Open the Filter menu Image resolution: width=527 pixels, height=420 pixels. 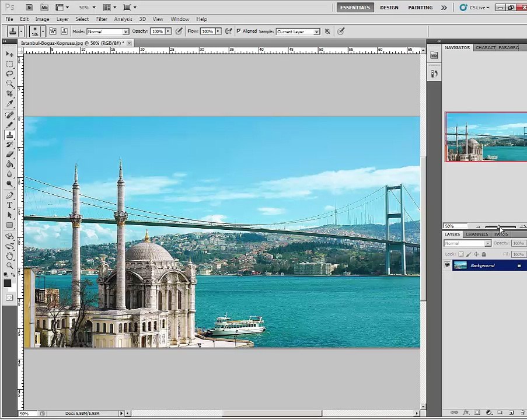[x=102, y=19]
